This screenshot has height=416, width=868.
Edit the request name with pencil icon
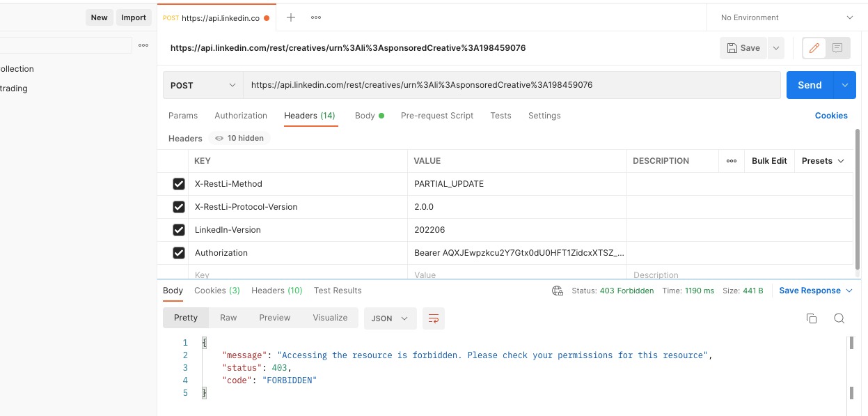tap(813, 47)
